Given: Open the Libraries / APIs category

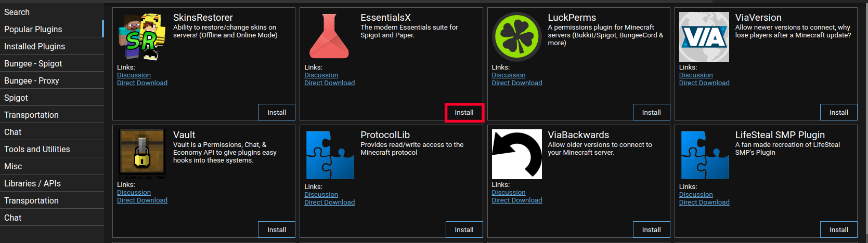Looking at the screenshot, I should click(x=52, y=183).
